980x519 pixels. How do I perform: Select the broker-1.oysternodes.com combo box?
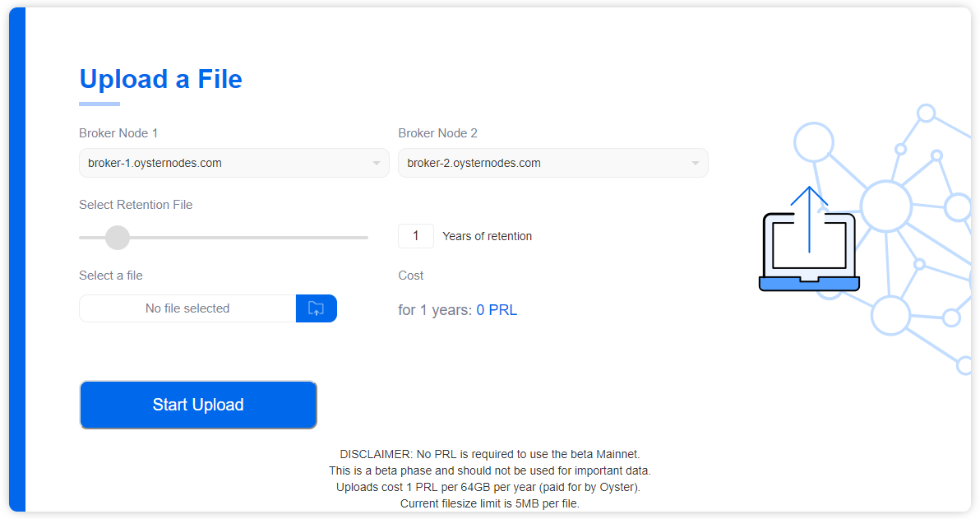pyautogui.click(x=222, y=163)
